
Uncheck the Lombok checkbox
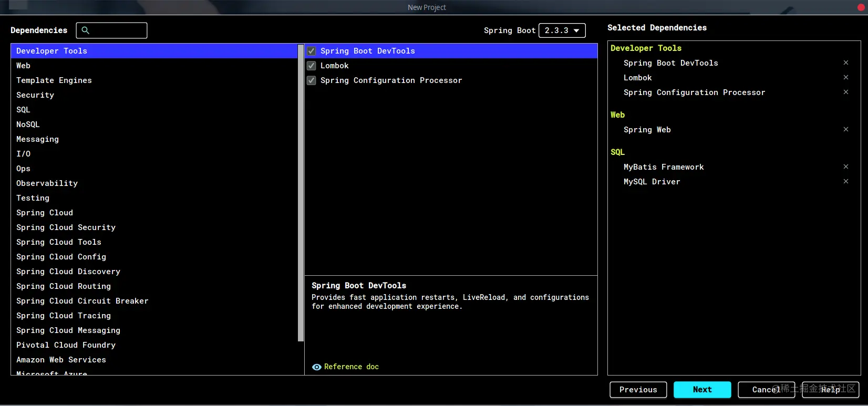312,66
